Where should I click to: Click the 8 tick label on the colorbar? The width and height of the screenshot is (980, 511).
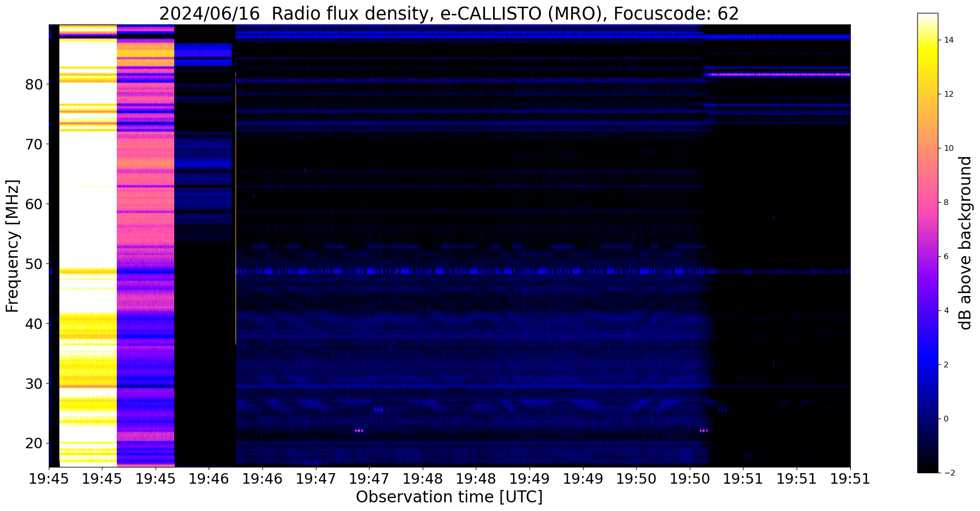point(945,203)
